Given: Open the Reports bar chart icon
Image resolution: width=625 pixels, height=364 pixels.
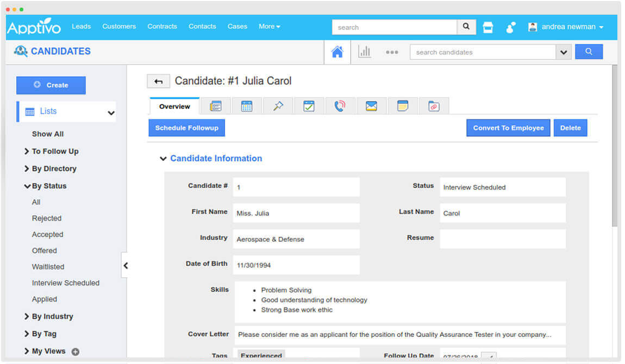Looking at the screenshot, I should [x=365, y=51].
